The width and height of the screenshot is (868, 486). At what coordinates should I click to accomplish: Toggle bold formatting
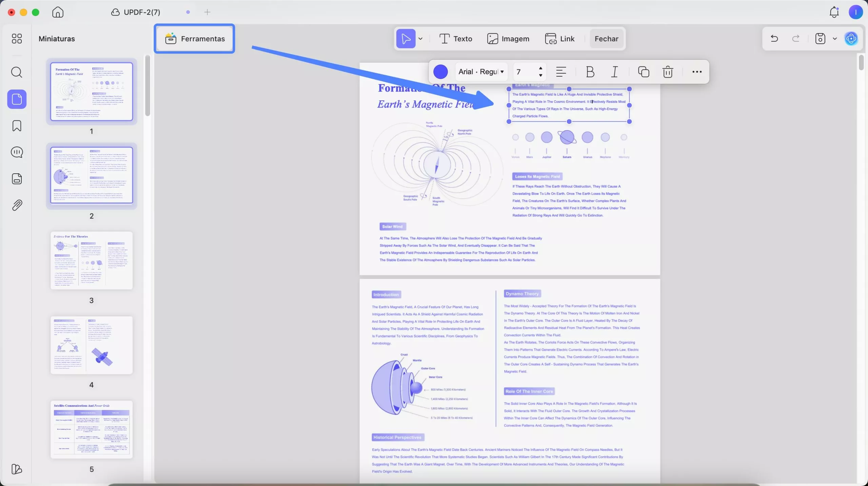[590, 72]
